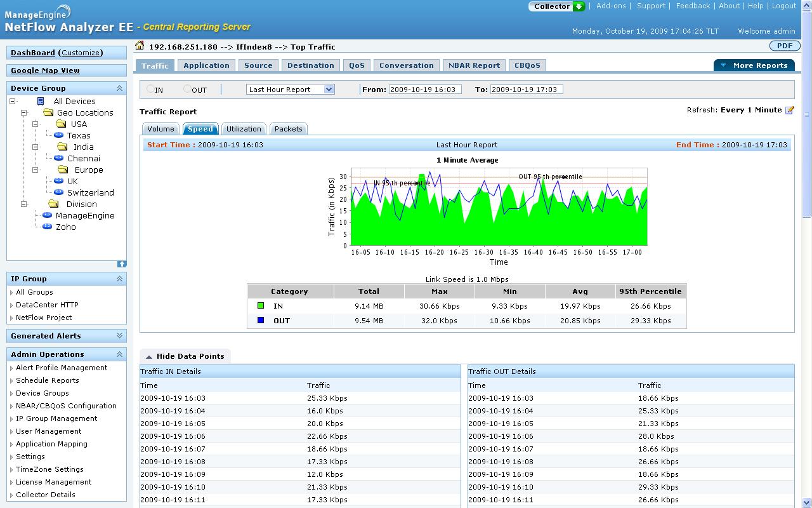Open the Geo Locations folder icon
The width and height of the screenshot is (812, 508).
[x=50, y=112]
